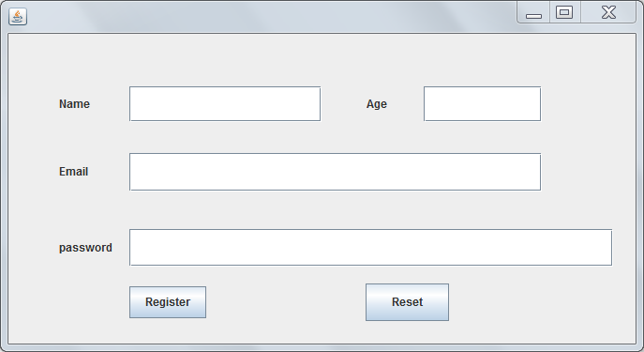
Task: Click the password label text
Action: click(85, 248)
